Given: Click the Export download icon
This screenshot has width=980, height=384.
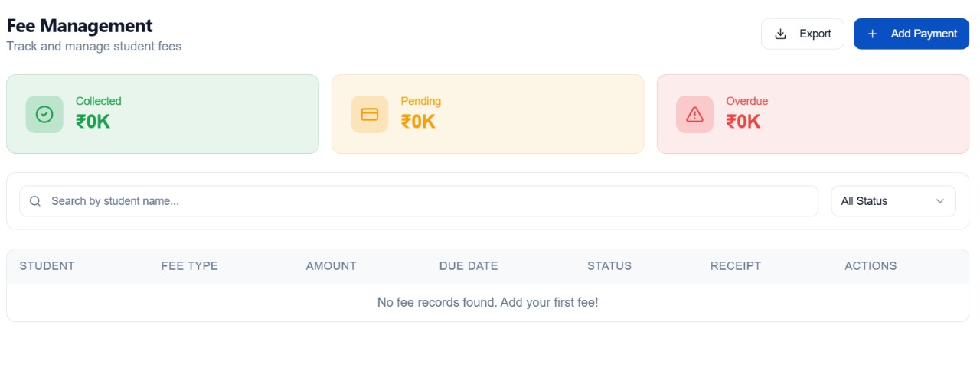Looking at the screenshot, I should pyautogui.click(x=781, y=34).
